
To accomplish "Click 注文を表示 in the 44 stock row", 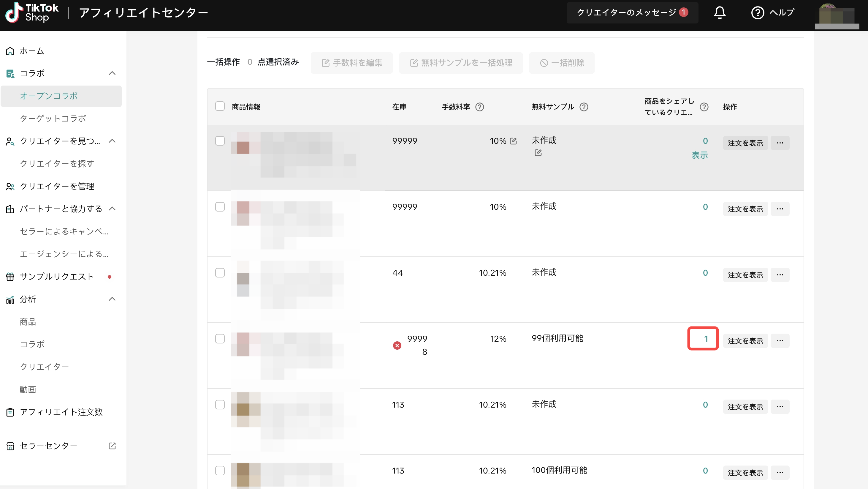I will click(x=745, y=275).
